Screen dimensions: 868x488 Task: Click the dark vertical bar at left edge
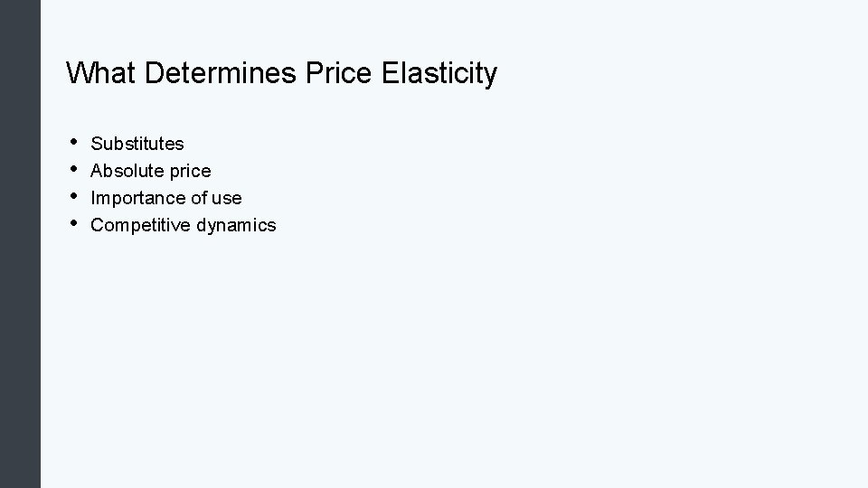[x=20, y=244]
